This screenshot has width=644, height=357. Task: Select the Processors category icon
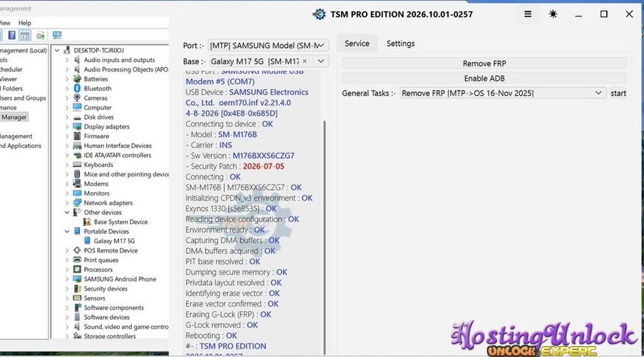(x=77, y=269)
